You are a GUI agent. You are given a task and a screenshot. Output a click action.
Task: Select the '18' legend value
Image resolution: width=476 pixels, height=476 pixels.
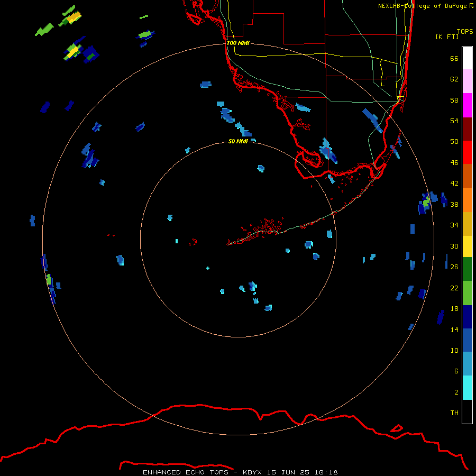tap(454, 309)
